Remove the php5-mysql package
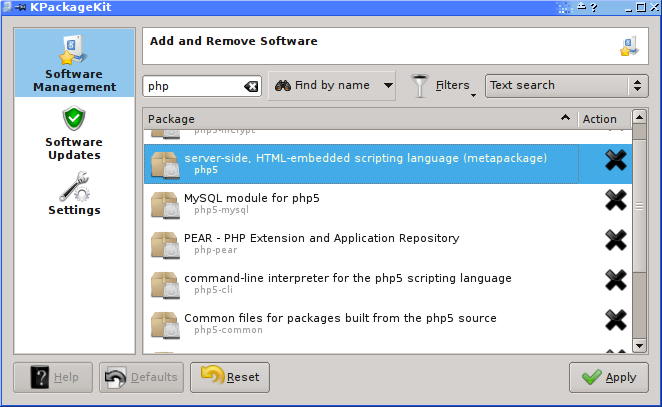662x407 pixels. point(616,200)
